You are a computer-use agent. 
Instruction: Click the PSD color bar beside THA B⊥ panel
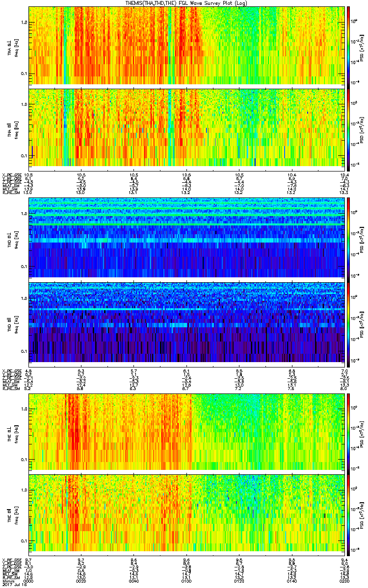[x=349, y=45]
